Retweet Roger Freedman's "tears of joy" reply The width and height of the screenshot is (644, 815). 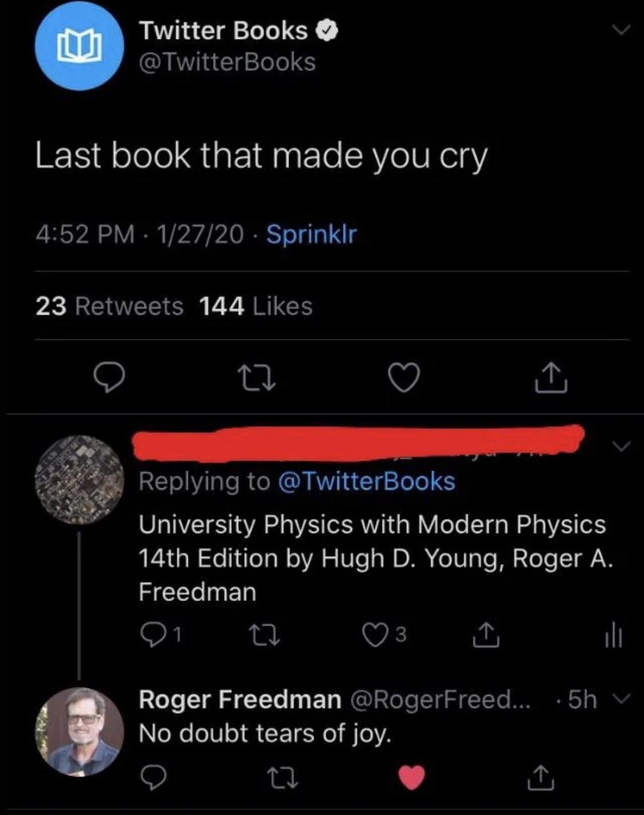click(283, 777)
